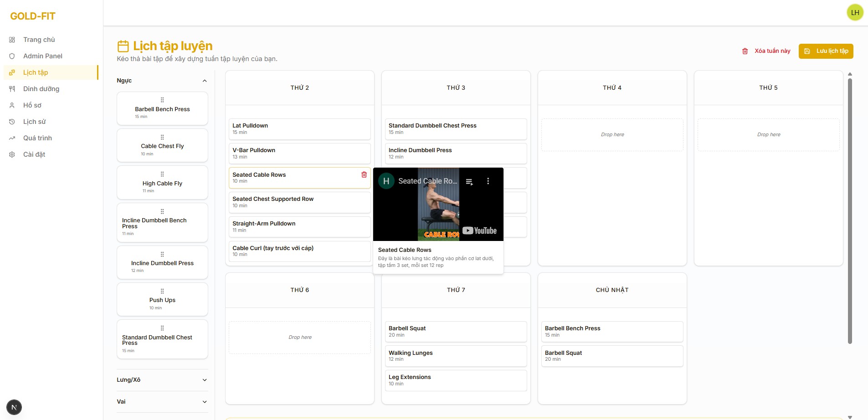
Task: Click the round N badge icon
Action: (x=14, y=407)
